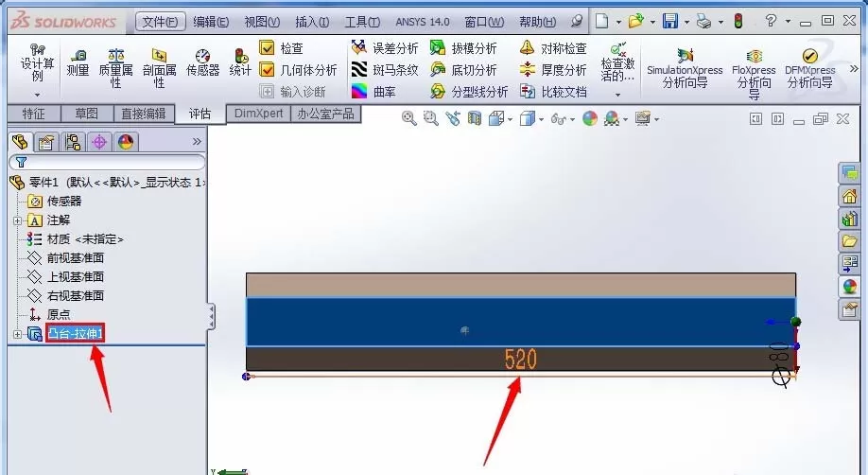The height and width of the screenshot is (475, 868).
Task: Launch SimulationXpress 分析向导
Action: [x=685, y=70]
